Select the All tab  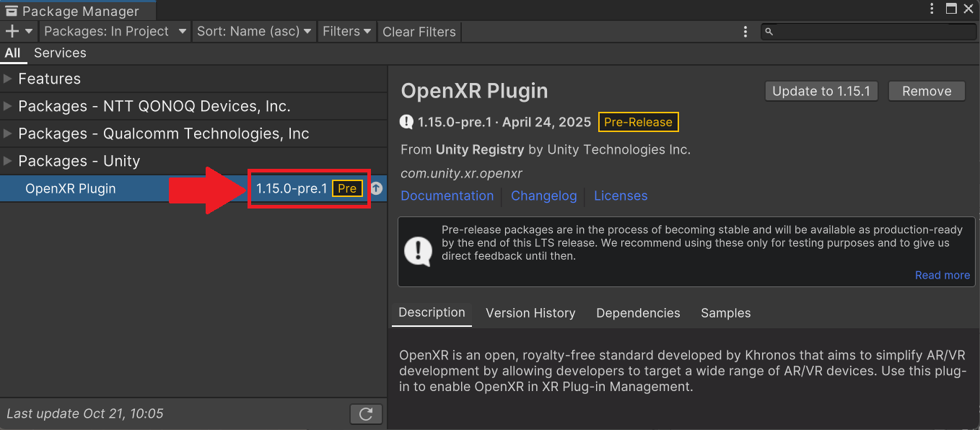(x=13, y=53)
